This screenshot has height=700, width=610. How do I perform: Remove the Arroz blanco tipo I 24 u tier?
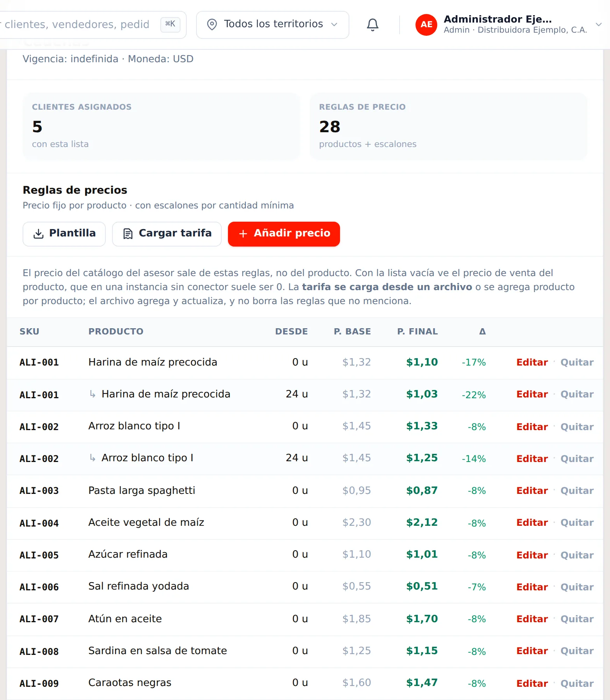[x=577, y=459]
